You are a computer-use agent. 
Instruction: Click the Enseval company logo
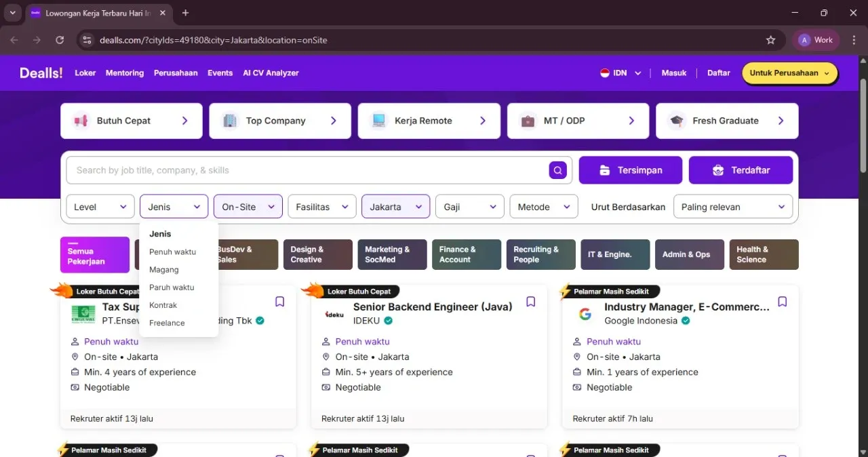[x=83, y=314]
